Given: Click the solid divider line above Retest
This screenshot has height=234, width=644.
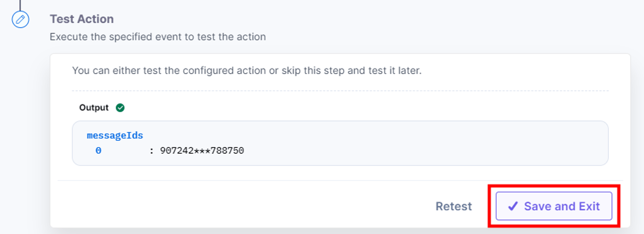Looking at the screenshot, I should 340,180.
